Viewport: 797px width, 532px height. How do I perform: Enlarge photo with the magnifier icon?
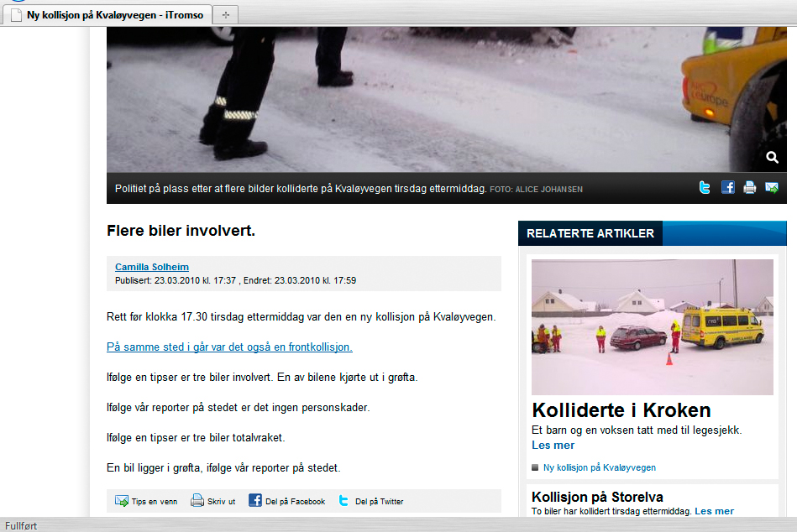[x=772, y=158]
